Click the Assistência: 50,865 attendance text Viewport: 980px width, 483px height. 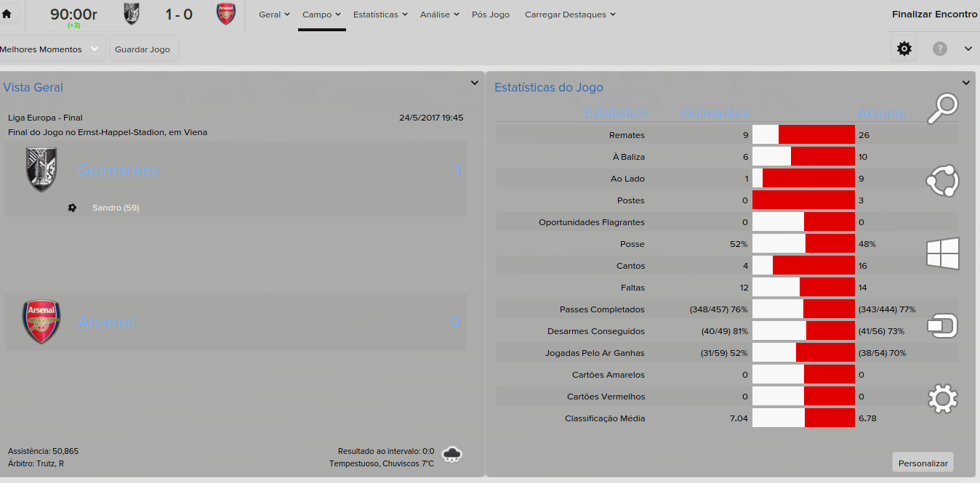(44, 451)
